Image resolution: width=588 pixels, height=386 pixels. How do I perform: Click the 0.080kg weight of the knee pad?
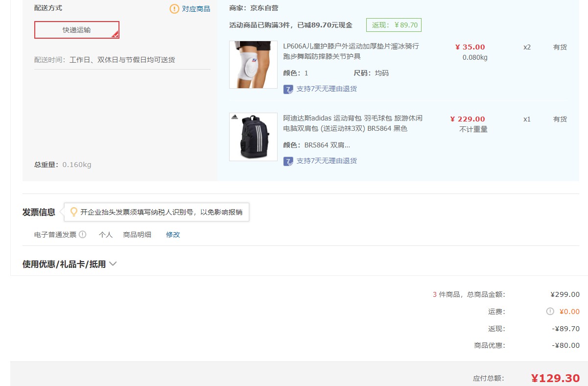tap(475, 57)
